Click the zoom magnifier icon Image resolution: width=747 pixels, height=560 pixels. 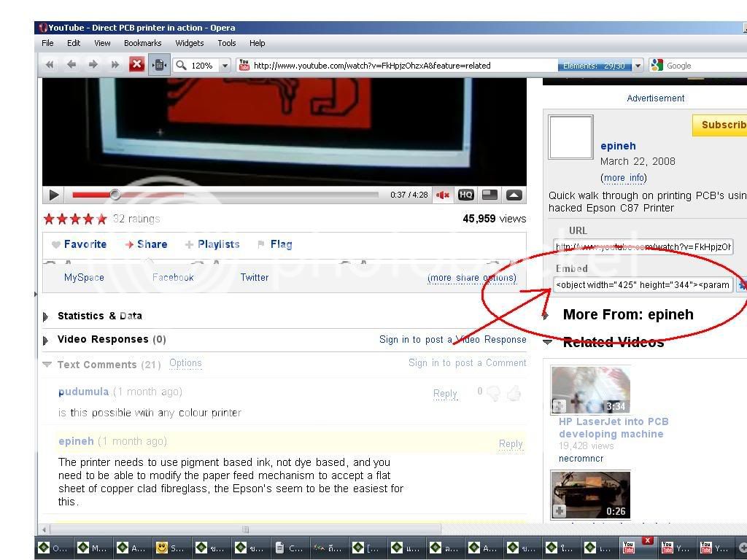tap(181, 65)
